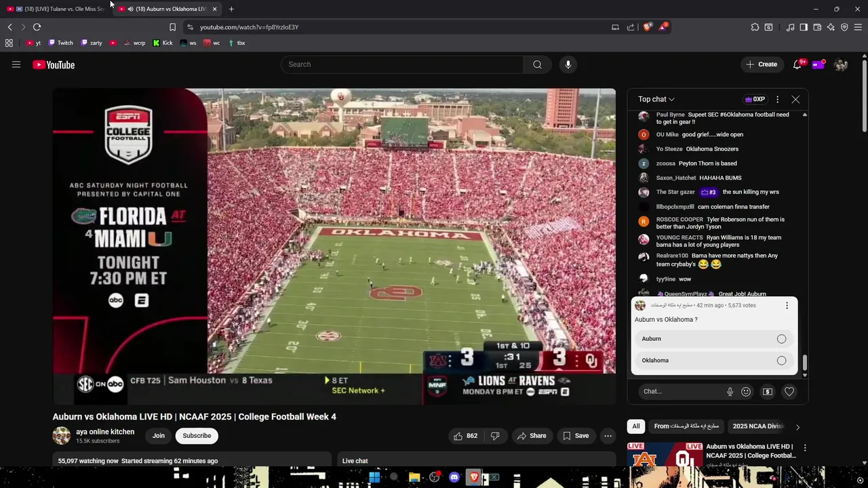The width and height of the screenshot is (868, 488).
Task: Dislike the video with thumbs down
Action: (495, 436)
